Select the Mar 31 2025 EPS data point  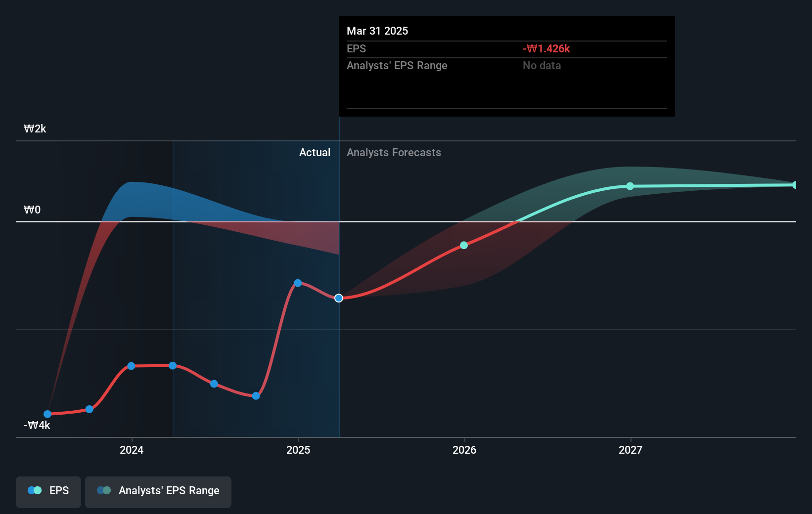pyautogui.click(x=339, y=298)
